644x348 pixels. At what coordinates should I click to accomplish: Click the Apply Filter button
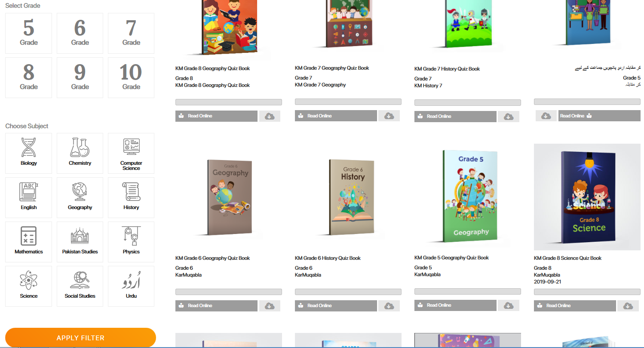(80, 338)
